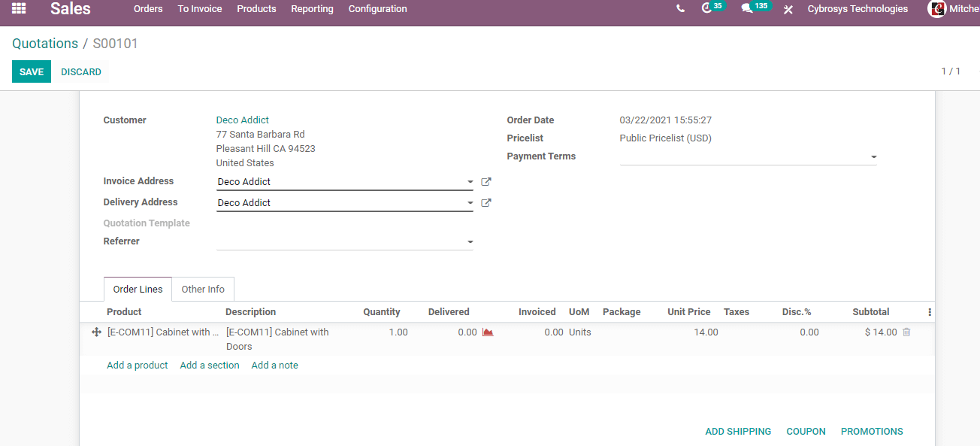Click Add a note link
This screenshot has width=980, height=446.
tap(274, 366)
